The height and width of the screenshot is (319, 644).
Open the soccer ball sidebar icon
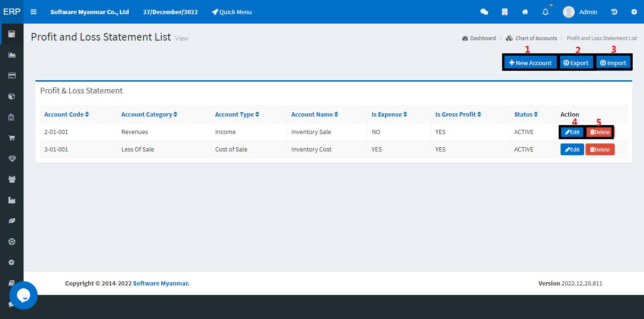(x=12, y=242)
